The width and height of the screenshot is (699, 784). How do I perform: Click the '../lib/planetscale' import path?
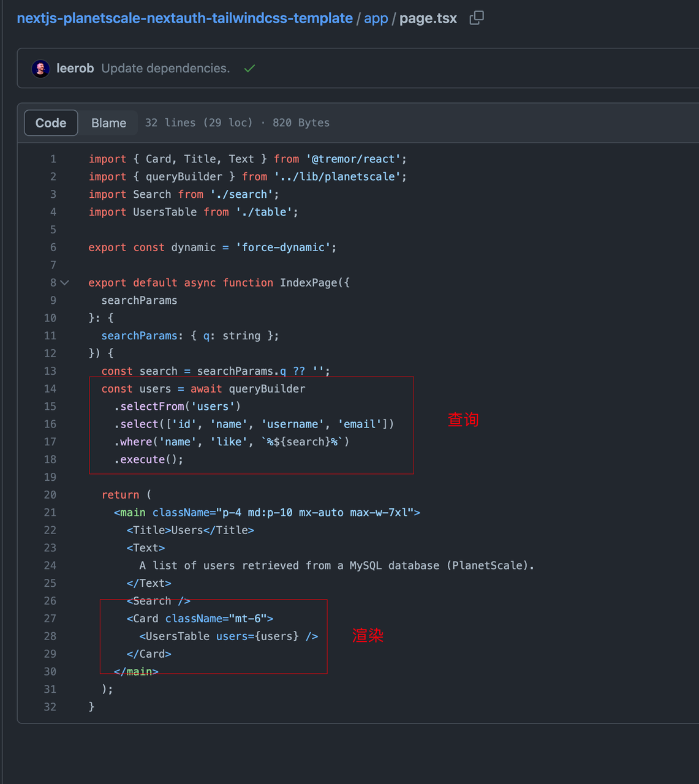337,177
